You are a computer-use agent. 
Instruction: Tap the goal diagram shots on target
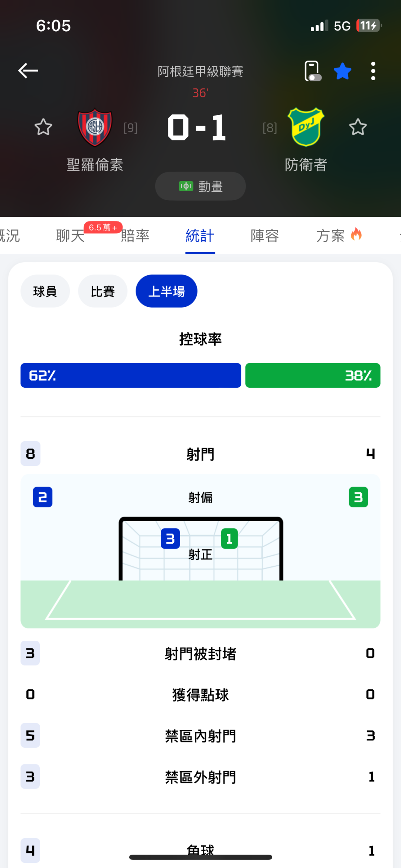tap(200, 550)
